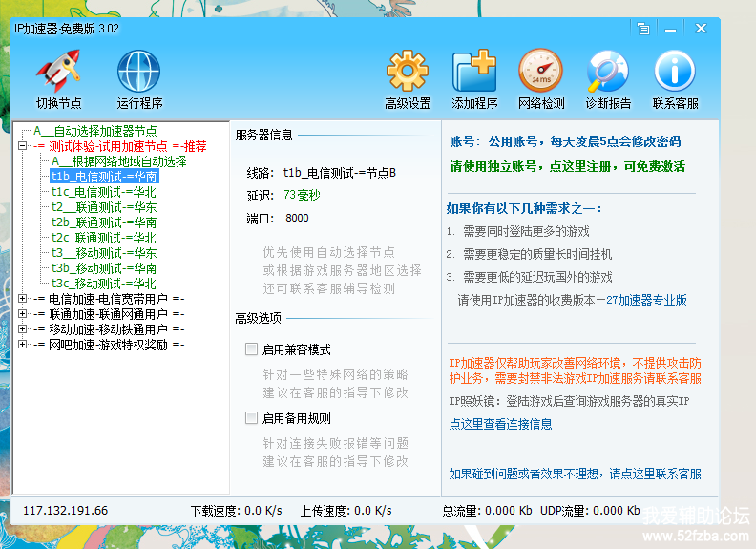756x549 pixels.
Task: Click the 电信加速-电信宽带用户 row label
Action: pos(109,299)
